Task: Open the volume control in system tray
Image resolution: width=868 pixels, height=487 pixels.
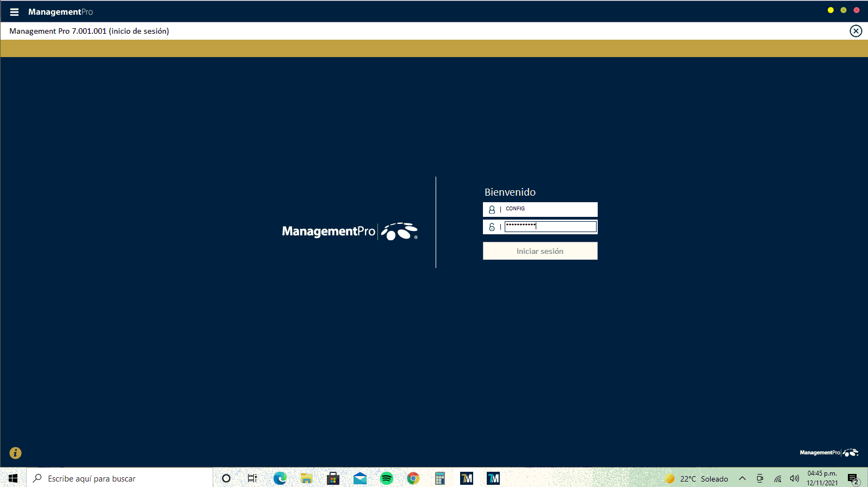Action: pos(794,478)
